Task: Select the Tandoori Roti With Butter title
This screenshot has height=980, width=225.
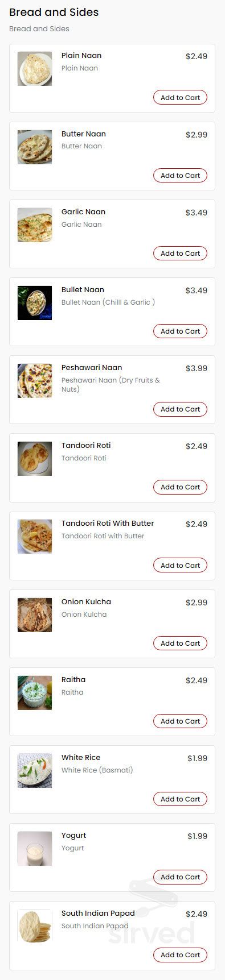Action: coord(108,524)
